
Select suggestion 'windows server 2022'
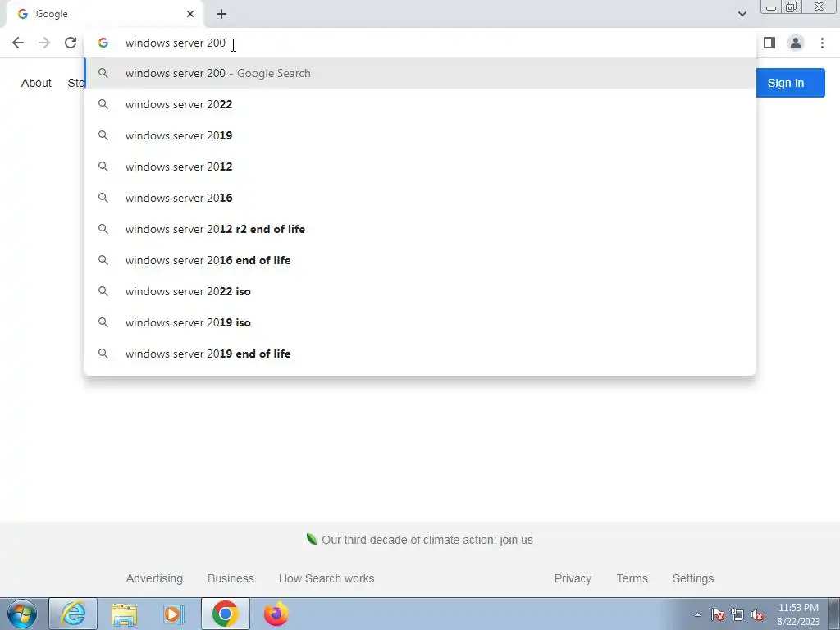[x=420, y=104]
